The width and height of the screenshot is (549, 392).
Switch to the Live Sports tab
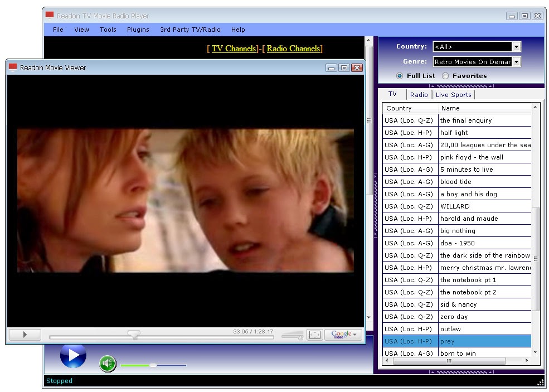[x=454, y=95]
